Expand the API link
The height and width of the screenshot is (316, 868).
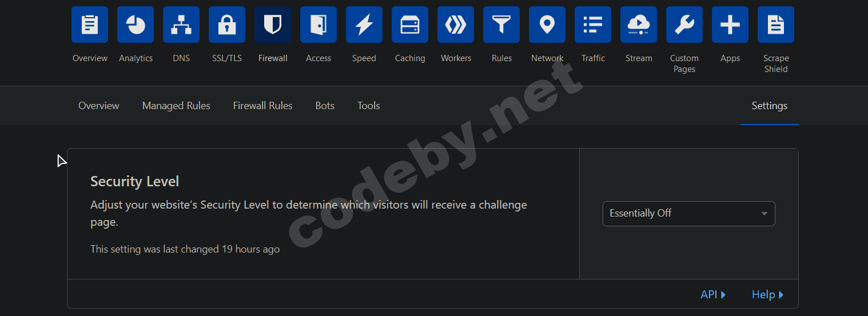[713, 295]
